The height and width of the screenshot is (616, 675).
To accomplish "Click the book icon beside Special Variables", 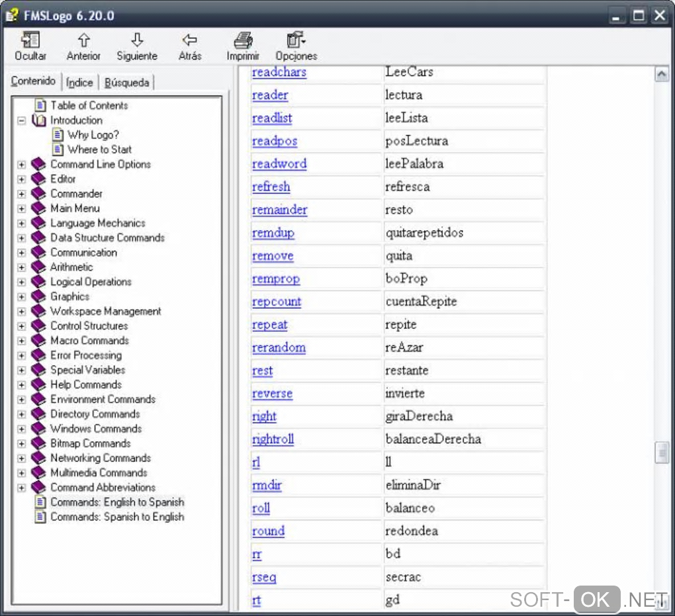I will pos(39,370).
